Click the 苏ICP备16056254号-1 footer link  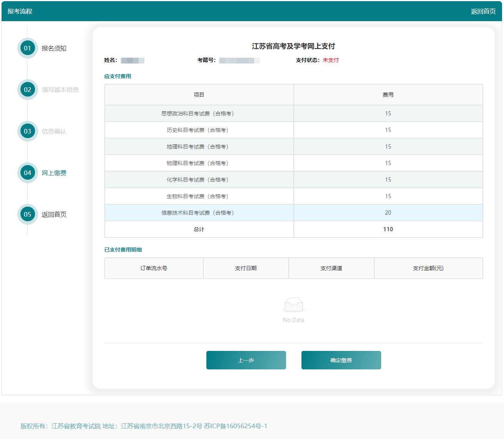[236, 426]
